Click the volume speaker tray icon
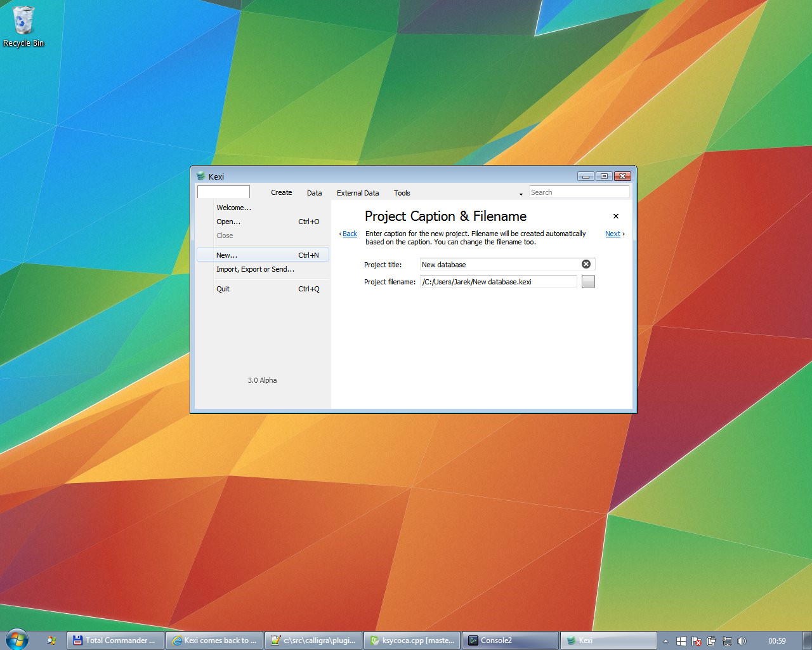 (x=742, y=641)
